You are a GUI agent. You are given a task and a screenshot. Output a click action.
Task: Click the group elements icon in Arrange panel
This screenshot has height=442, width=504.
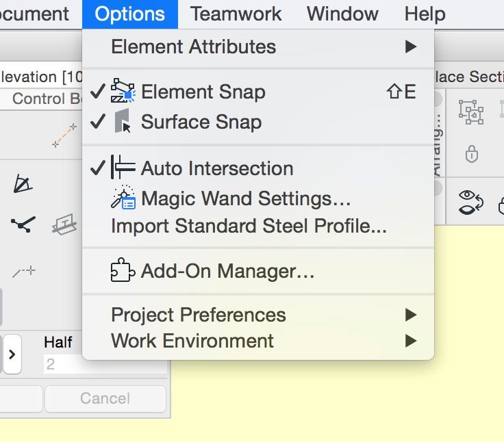point(471,112)
